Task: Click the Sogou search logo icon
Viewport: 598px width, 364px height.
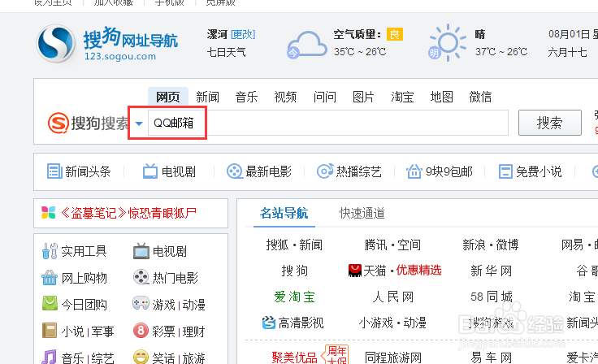Action: [58, 123]
